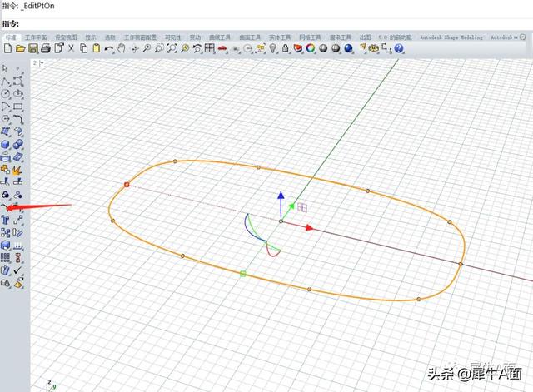Click the Copy to clipboard icon
The width and height of the screenshot is (533, 392).
[x=83, y=48]
